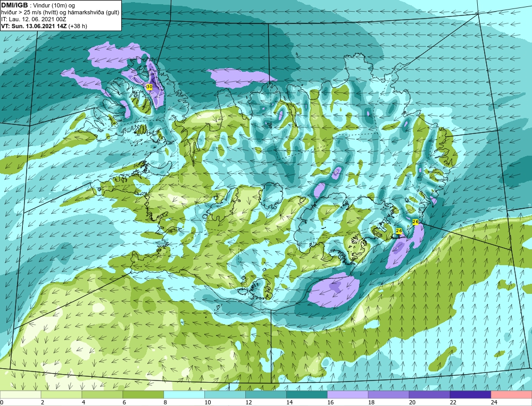Viewport: 532px width, 406px height.
Task: Click the legend scale value 24
Action: point(494,402)
